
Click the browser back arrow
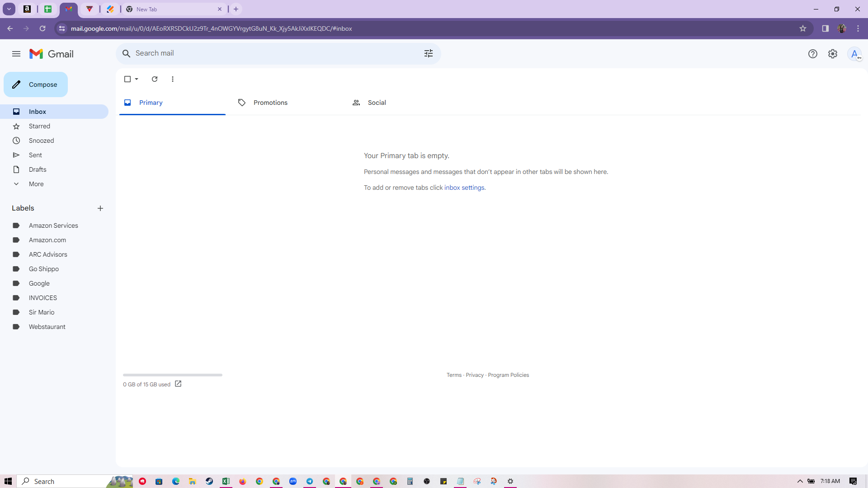pyautogui.click(x=10, y=28)
